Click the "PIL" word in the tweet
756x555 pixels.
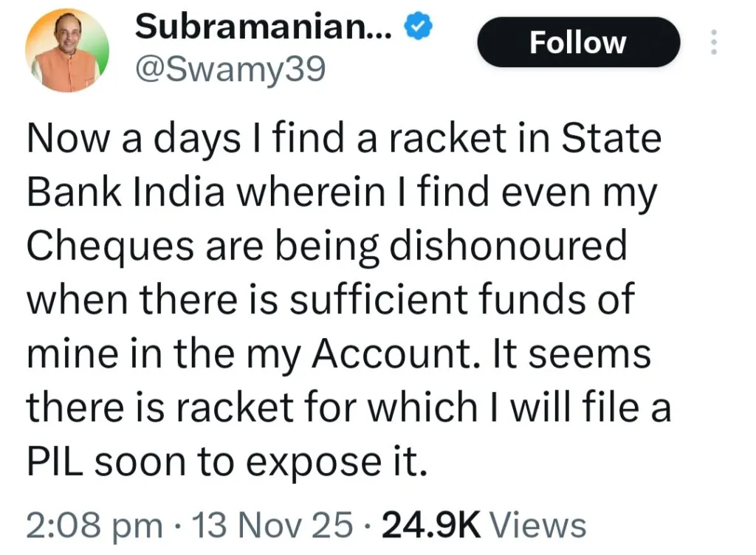point(55,461)
